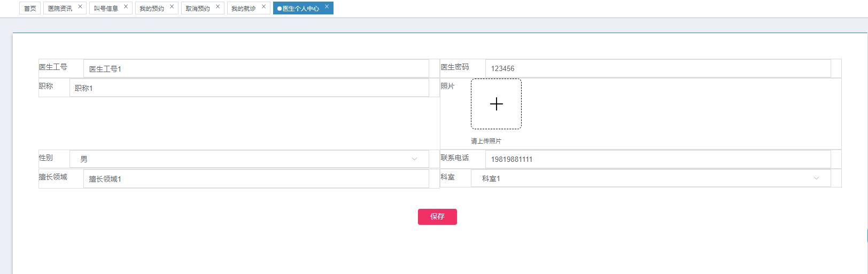
Task: Open the 医院资讯 tab
Action: [x=60, y=9]
